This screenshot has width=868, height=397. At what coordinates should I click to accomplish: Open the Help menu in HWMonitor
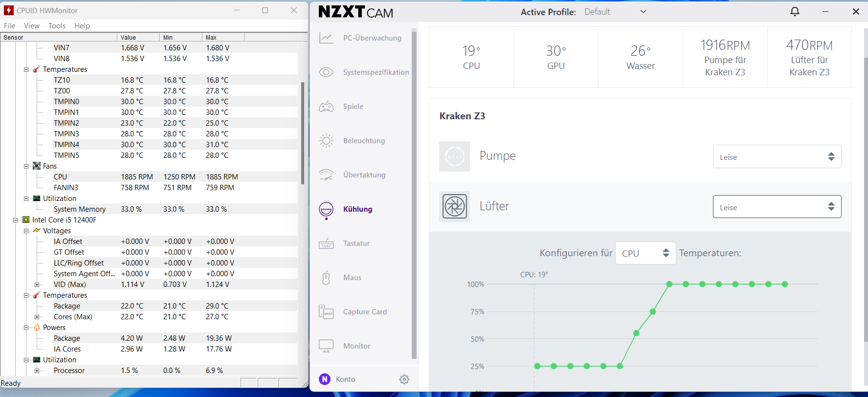tap(82, 26)
